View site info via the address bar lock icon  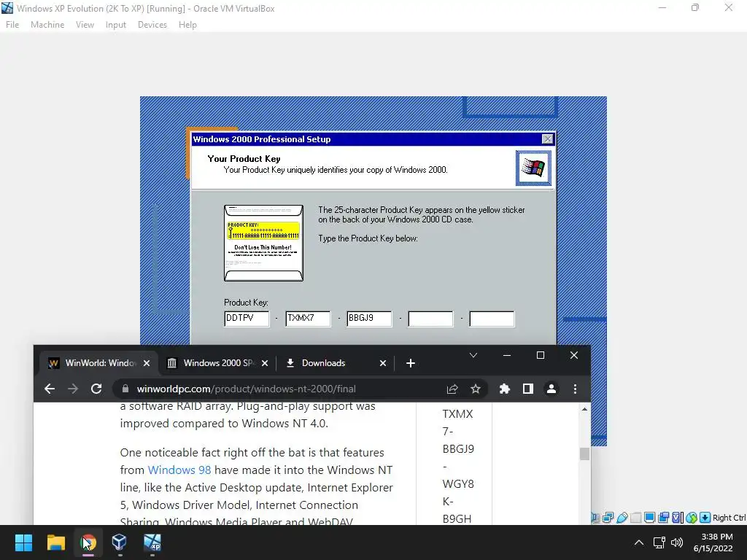pyautogui.click(x=125, y=389)
